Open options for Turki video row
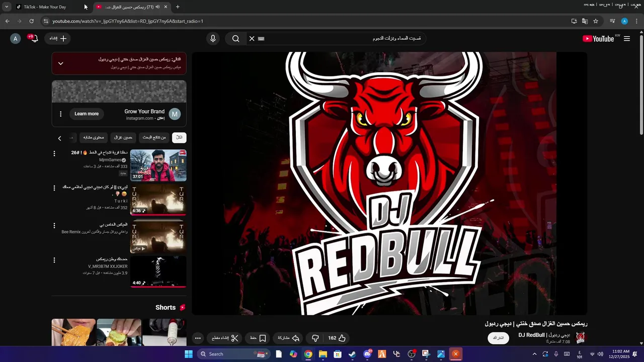 click(54, 188)
